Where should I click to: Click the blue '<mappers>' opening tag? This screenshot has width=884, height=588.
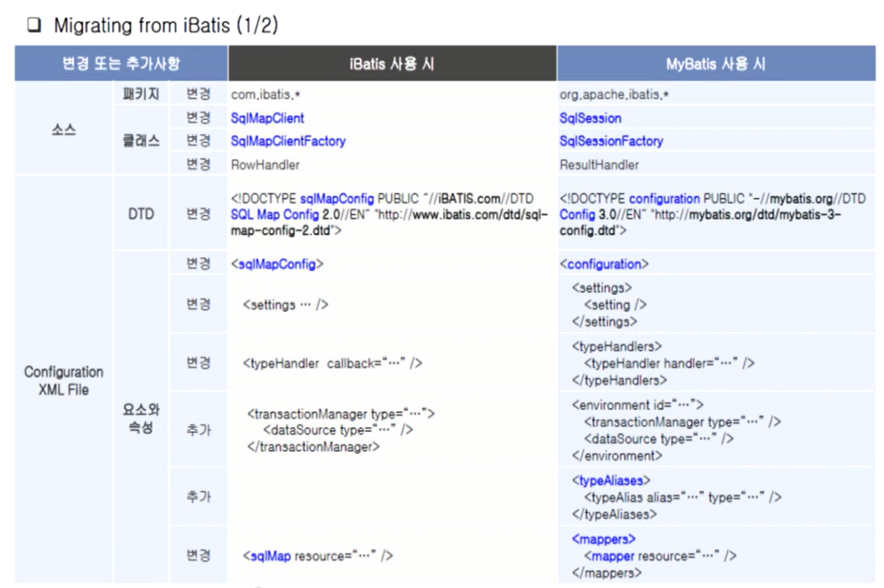click(604, 539)
